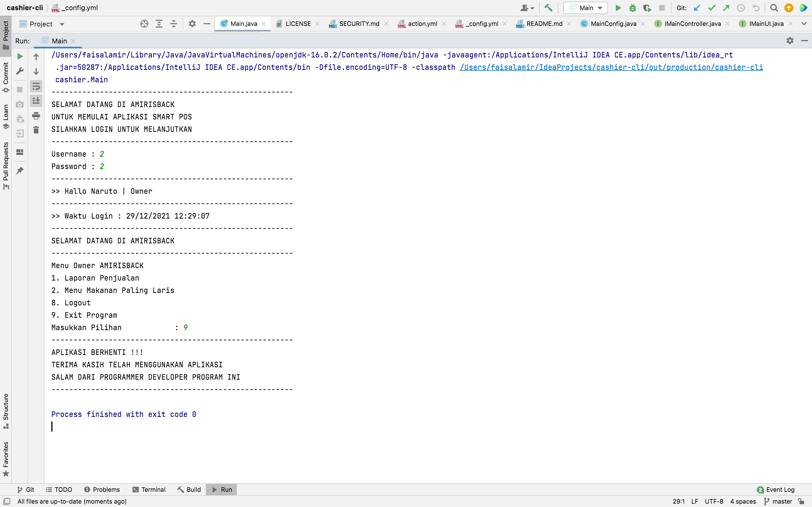Open the Search Everywhere magnifier
This screenshot has height=507, width=812.
[x=774, y=8]
